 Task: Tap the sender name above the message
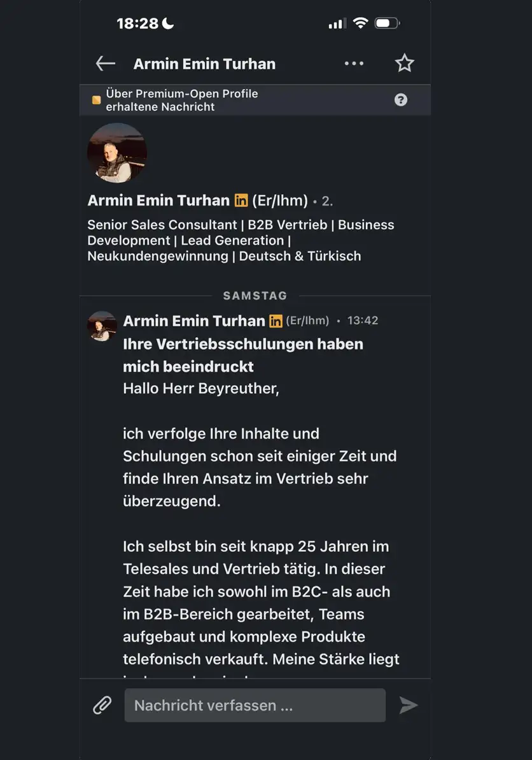[194, 321]
